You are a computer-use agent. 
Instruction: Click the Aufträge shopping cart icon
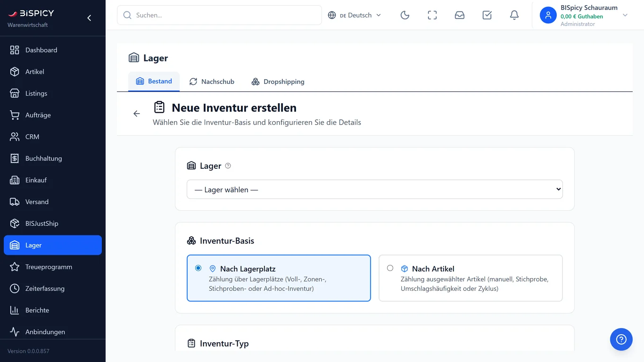click(x=15, y=115)
